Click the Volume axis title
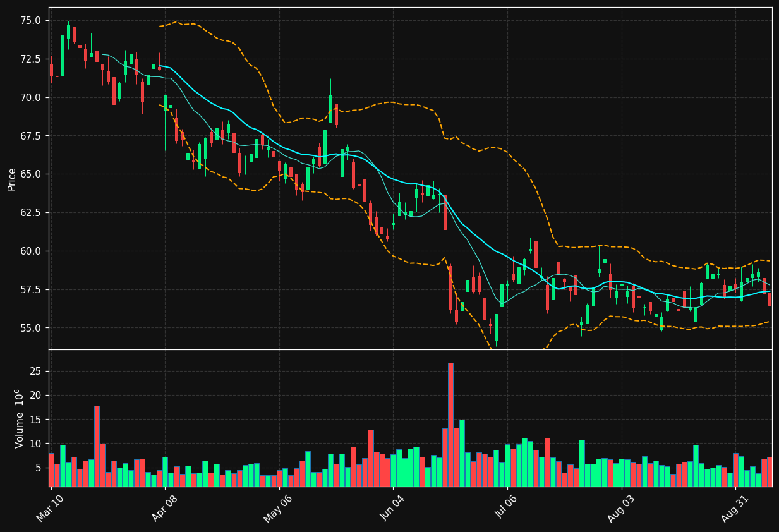The height and width of the screenshot is (532, 779). [19, 418]
